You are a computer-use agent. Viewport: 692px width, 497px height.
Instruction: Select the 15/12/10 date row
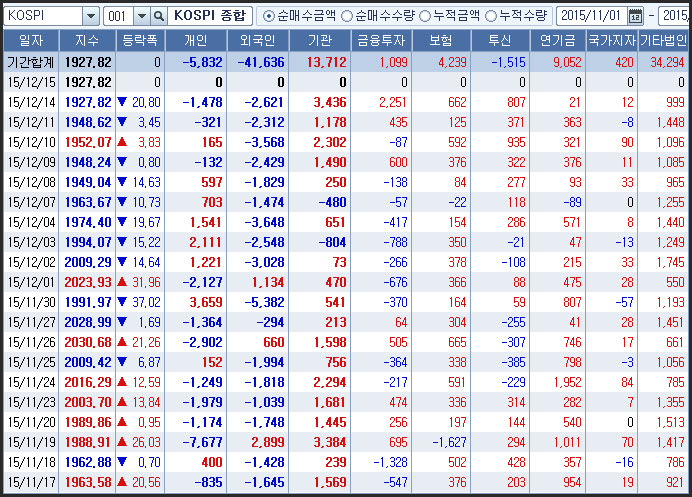pos(346,142)
